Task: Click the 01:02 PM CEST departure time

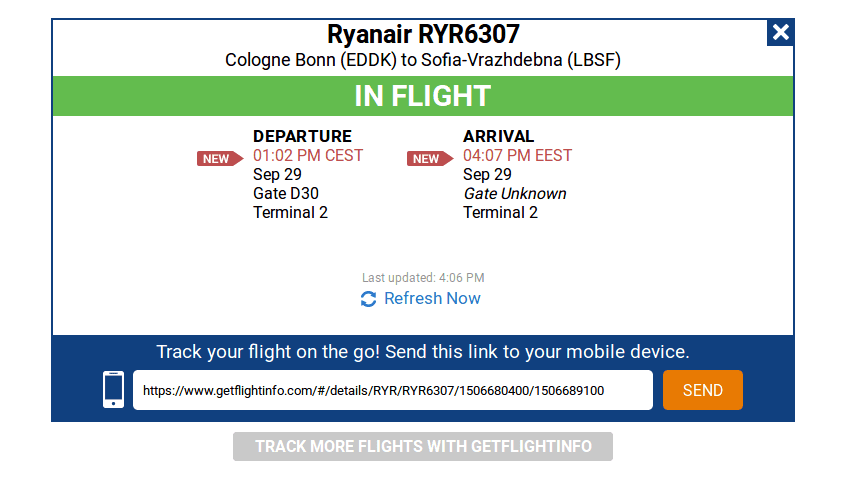Action: [308, 156]
